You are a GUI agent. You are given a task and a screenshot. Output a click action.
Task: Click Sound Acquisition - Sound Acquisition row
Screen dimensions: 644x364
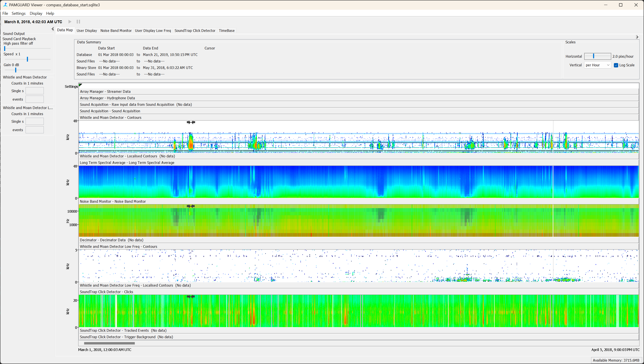(359, 111)
